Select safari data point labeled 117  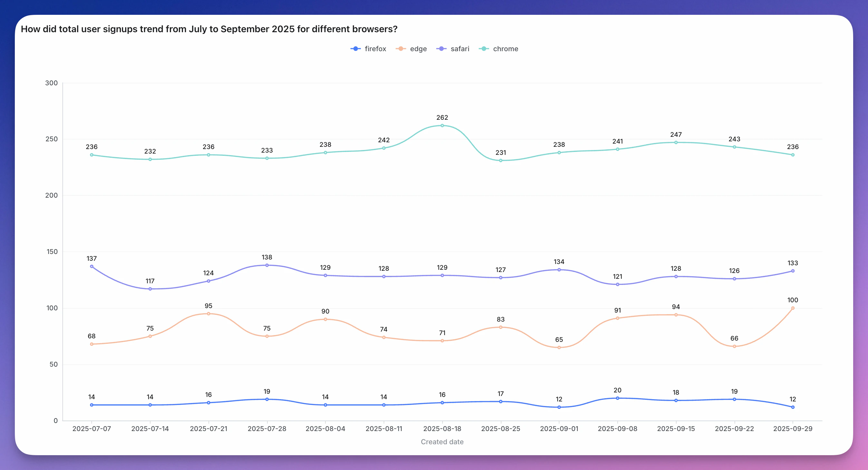point(150,289)
